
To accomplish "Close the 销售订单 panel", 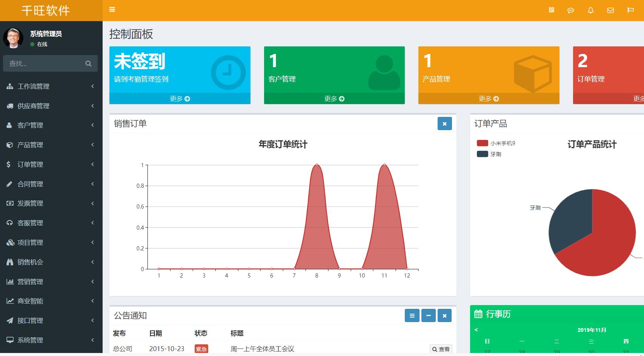I will [x=445, y=124].
